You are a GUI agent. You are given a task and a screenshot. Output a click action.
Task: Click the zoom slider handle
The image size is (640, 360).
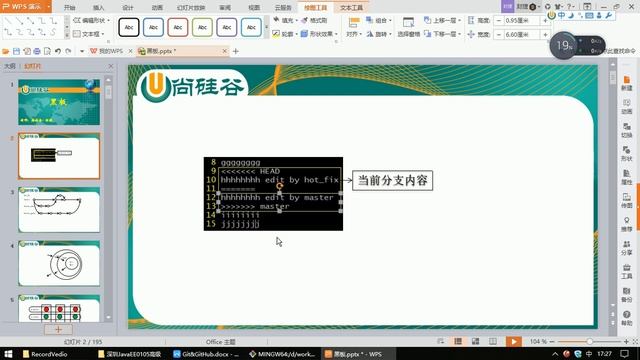(x=589, y=341)
